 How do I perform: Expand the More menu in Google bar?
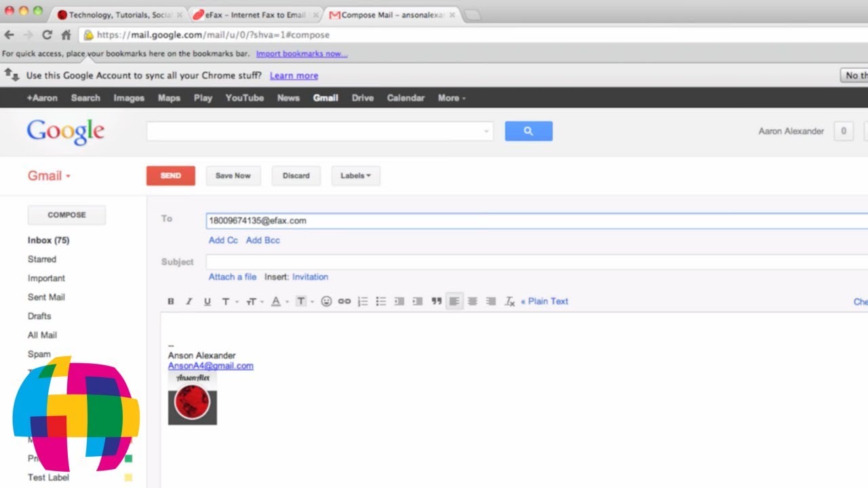pos(452,98)
